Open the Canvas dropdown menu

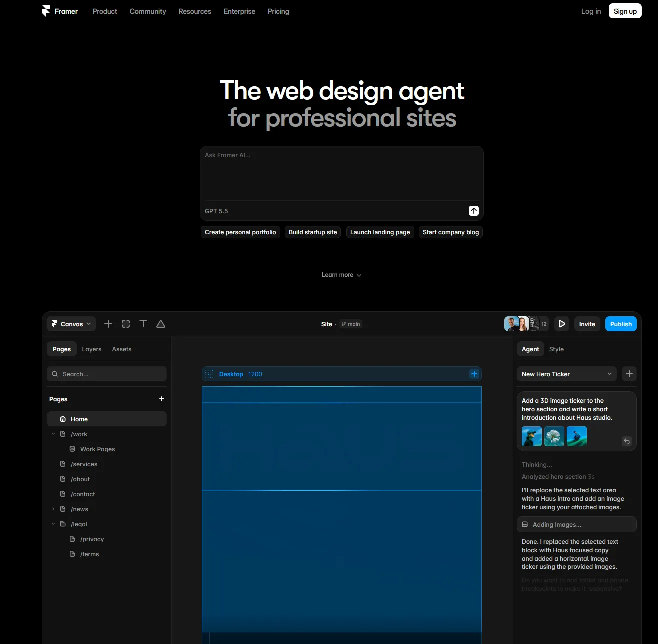pos(71,324)
